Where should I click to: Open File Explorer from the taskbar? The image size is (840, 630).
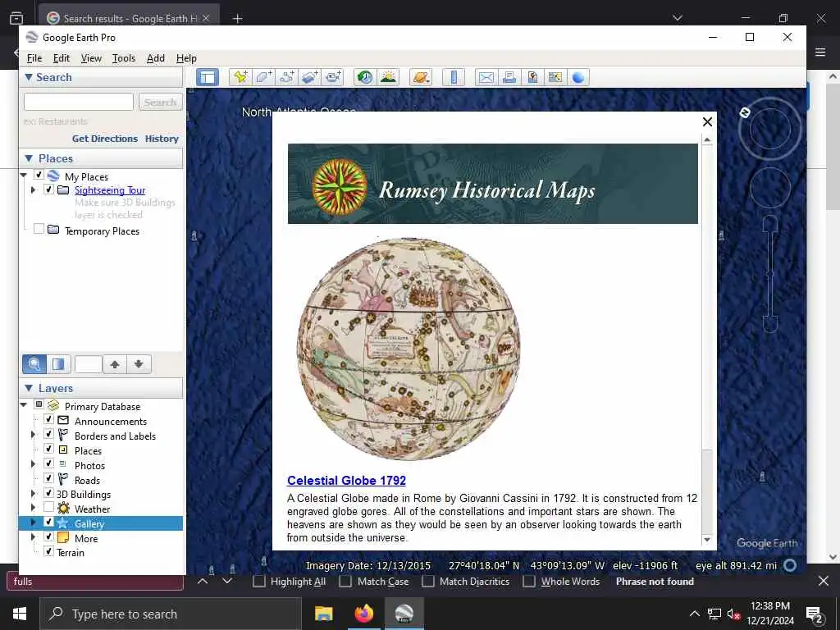(323, 614)
